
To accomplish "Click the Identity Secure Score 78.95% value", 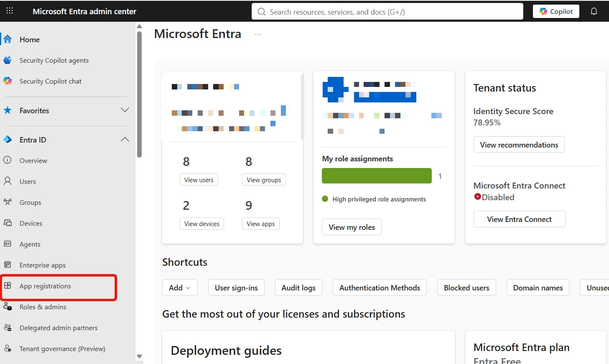I will pos(487,122).
